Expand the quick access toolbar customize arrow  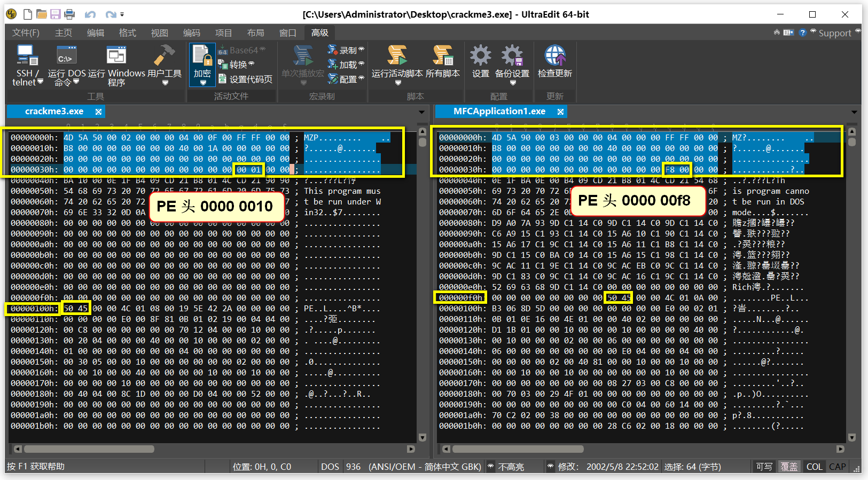tap(122, 14)
